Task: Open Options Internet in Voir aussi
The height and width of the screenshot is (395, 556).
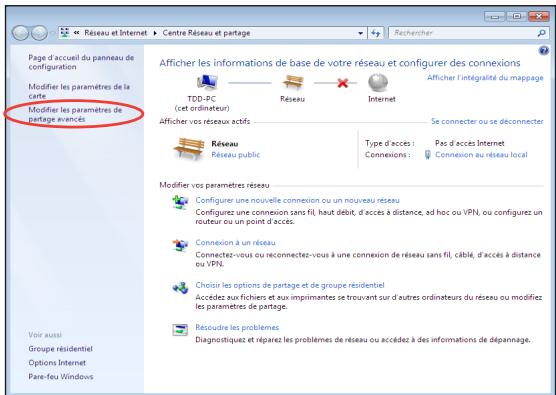Action: [x=57, y=363]
